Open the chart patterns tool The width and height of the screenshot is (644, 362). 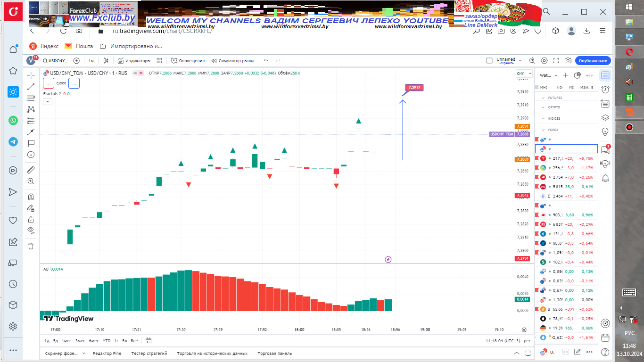[x=31, y=109]
